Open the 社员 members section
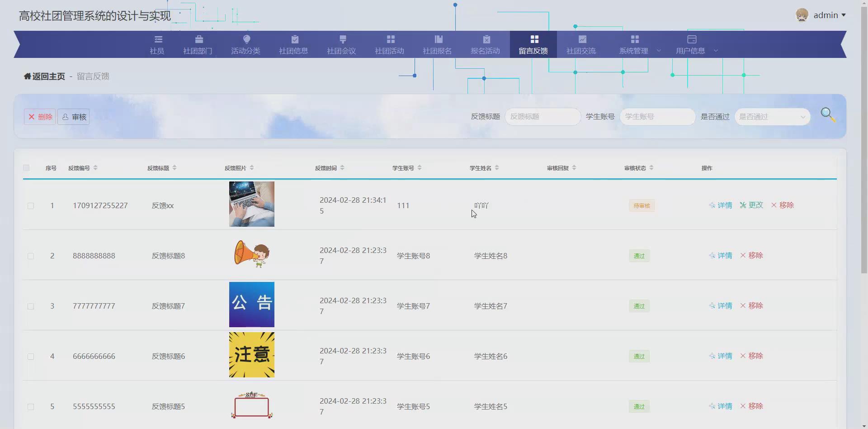Image resolution: width=868 pixels, height=429 pixels. 157,45
